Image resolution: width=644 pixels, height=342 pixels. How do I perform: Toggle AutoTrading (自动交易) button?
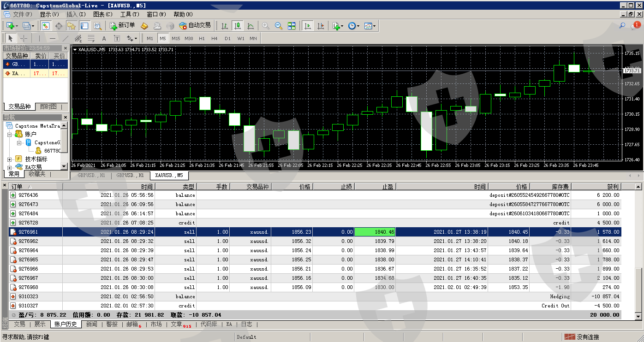[195, 26]
